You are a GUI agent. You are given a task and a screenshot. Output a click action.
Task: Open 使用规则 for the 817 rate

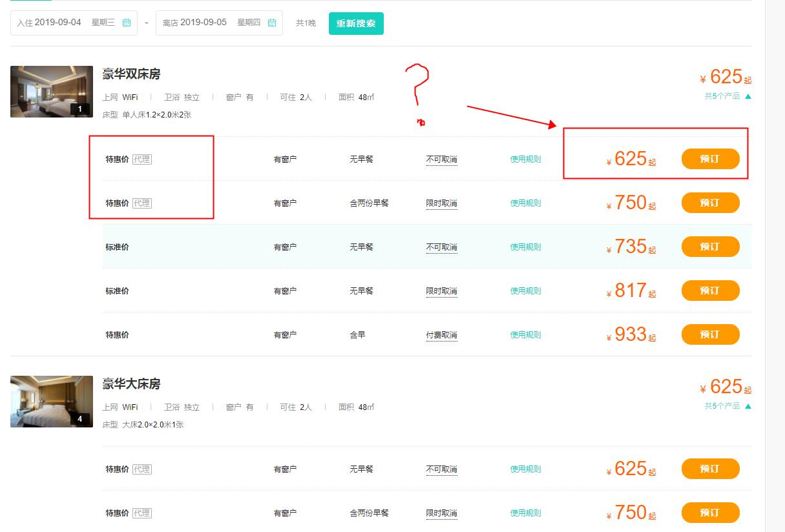pyautogui.click(x=525, y=291)
